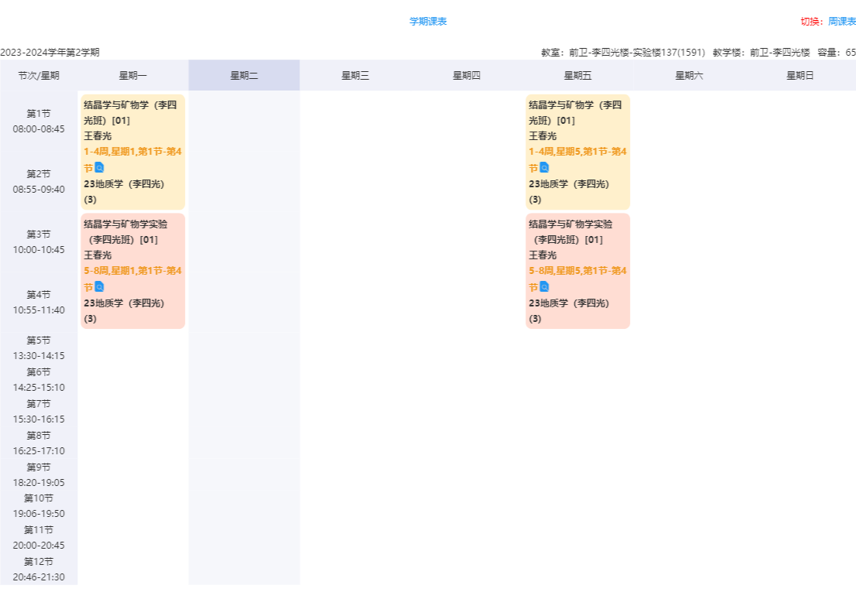Click Friday orange 5-8周 schedule text
The width and height of the screenshot is (856, 616).
pos(577,271)
